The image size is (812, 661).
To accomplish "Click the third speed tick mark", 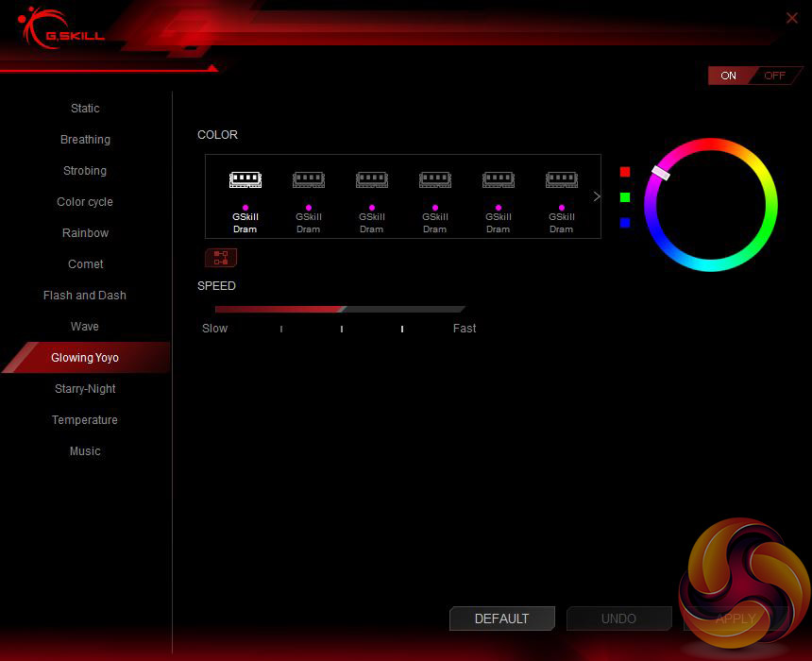I will point(402,329).
